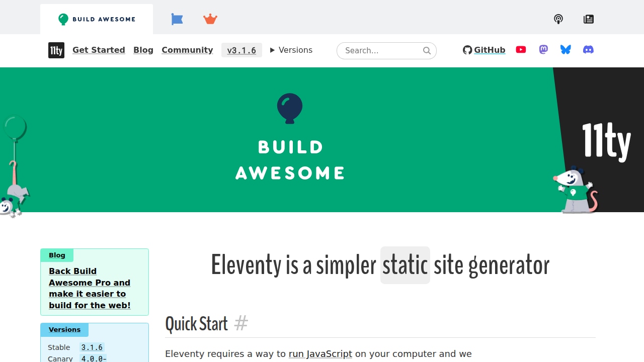644x362 pixels.
Task: Click the possum hanging from green balloon
Action: point(14,166)
